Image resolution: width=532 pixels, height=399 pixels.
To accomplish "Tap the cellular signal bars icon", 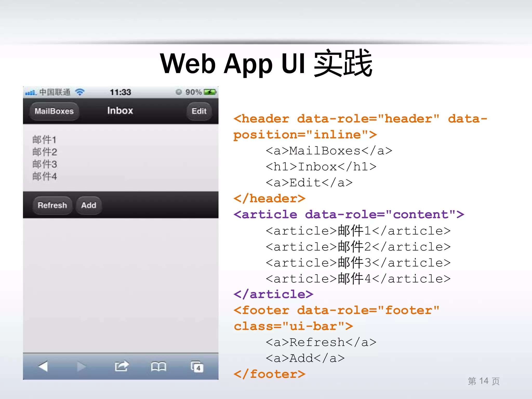I will (x=31, y=92).
